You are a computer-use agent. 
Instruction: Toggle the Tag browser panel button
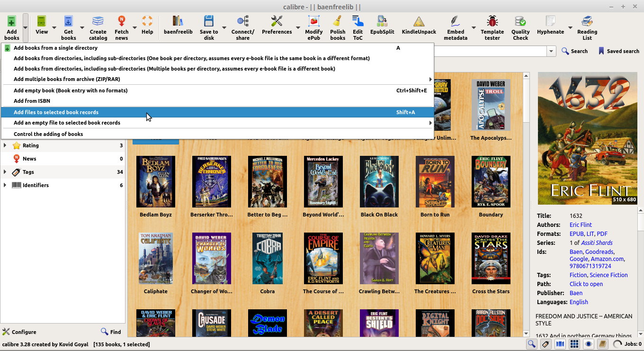click(x=546, y=344)
